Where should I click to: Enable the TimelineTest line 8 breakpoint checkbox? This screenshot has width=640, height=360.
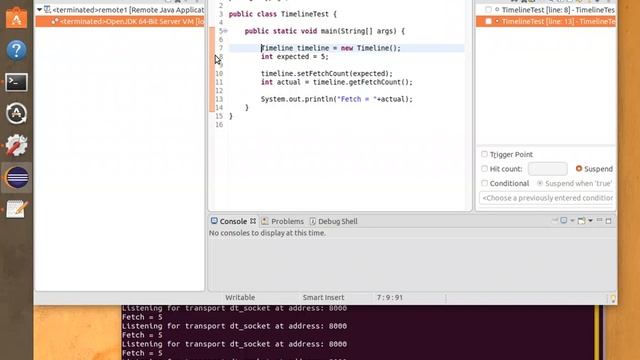tap(488, 9)
